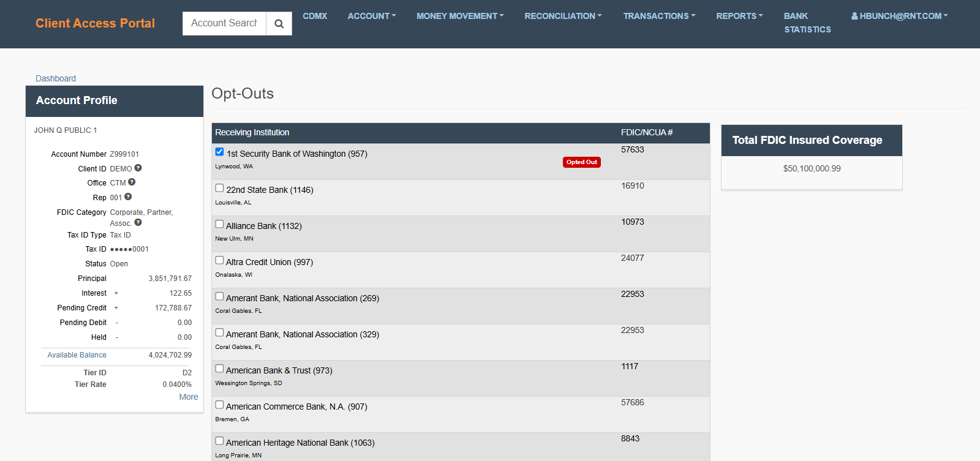Expand the REPORTS dropdown menu
Screen dimensions: 980x461
(x=739, y=16)
